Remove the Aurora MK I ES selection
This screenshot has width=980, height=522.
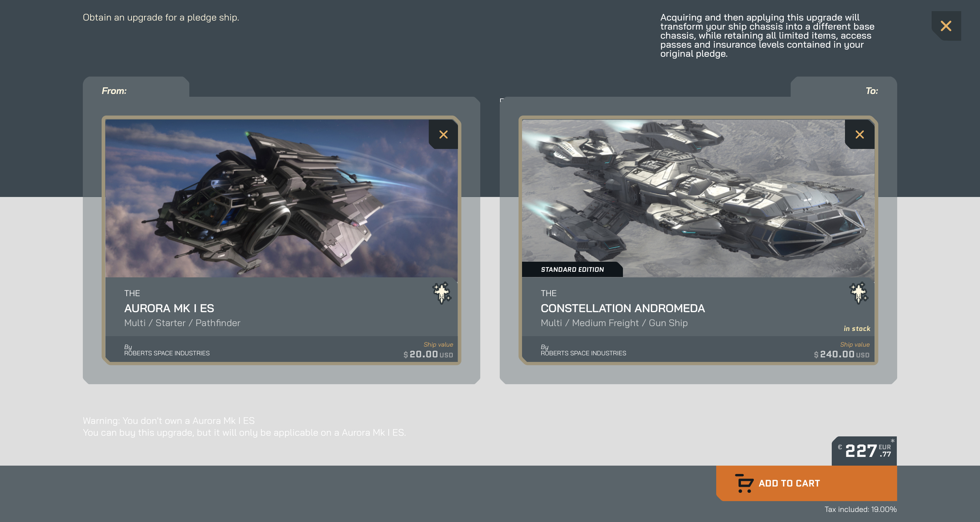pyautogui.click(x=443, y=134)
